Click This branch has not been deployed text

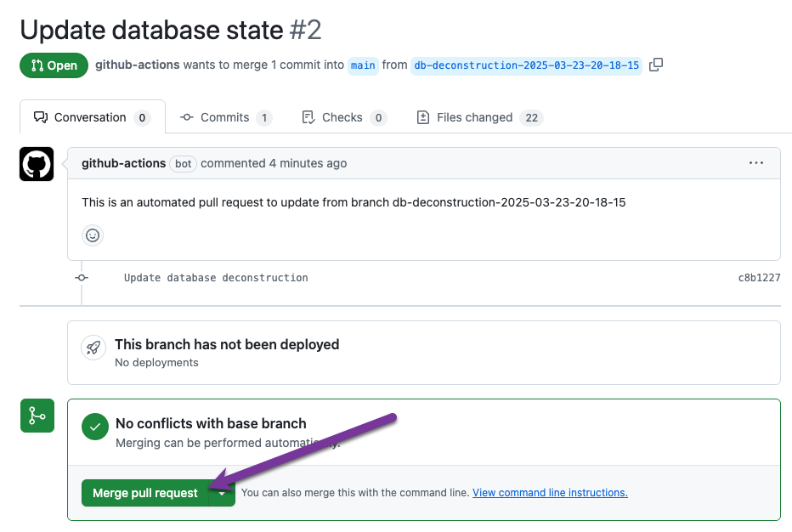227,344
